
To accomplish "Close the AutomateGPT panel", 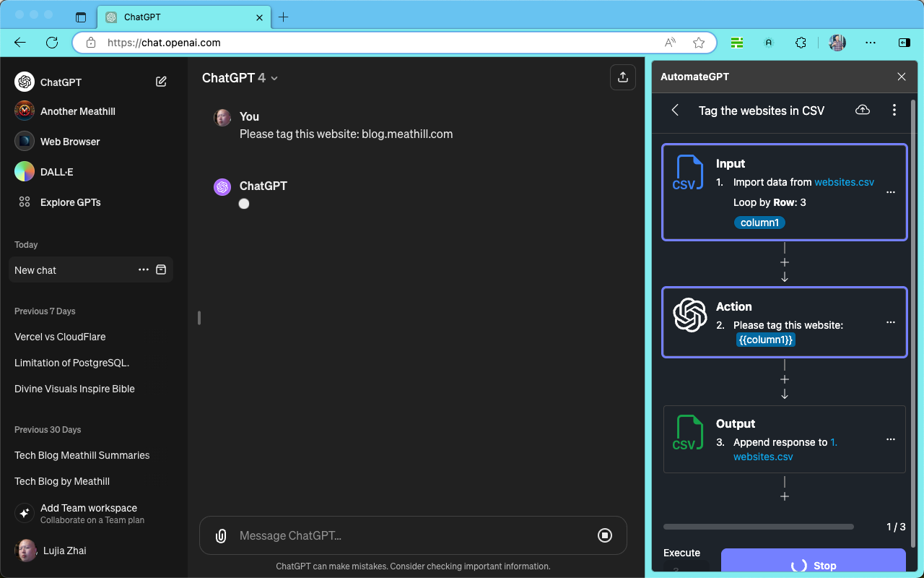I will [901, 77].
